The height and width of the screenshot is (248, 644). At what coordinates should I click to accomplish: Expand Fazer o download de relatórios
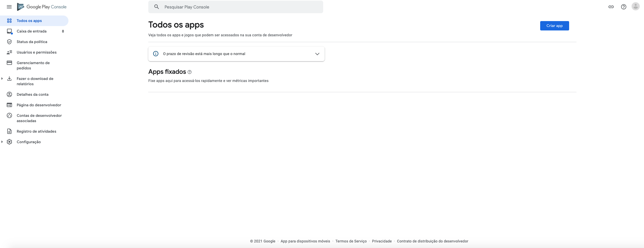(2, 78)
